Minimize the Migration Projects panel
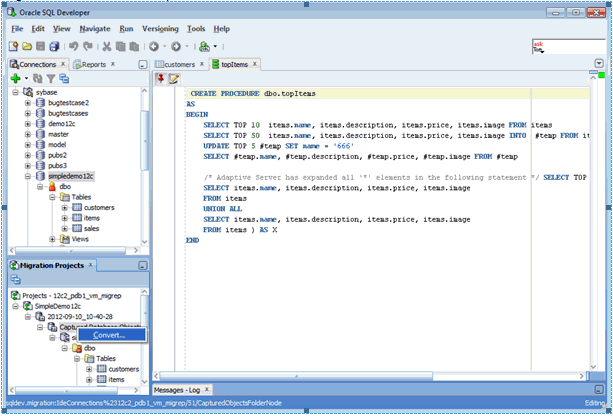613x416 pixels. pos(142,266)
